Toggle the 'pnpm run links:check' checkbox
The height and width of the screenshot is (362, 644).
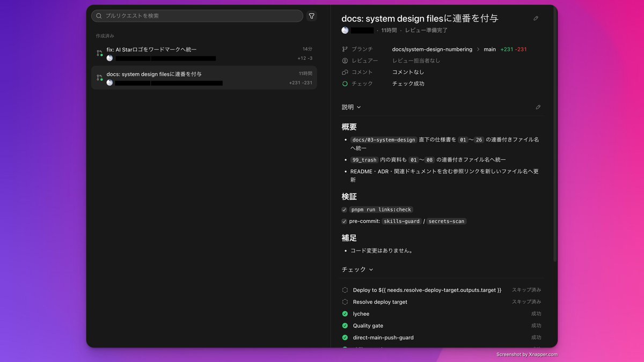345,210
